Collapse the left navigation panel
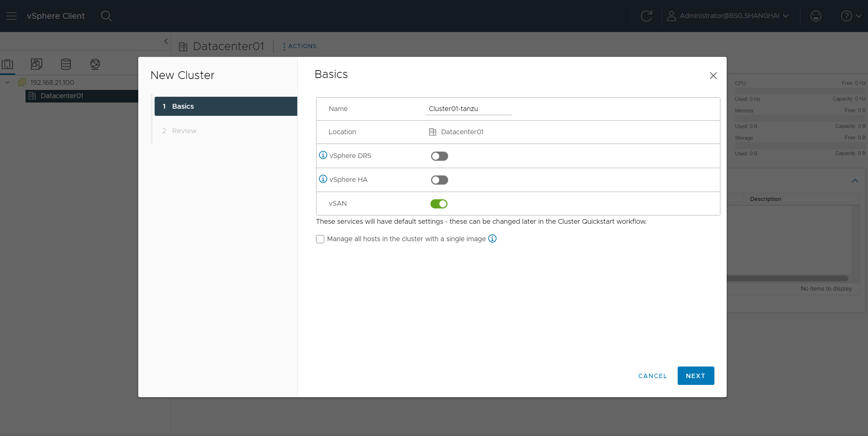The height and width of the screenshot is (436, 868). (x=166, y=41)
